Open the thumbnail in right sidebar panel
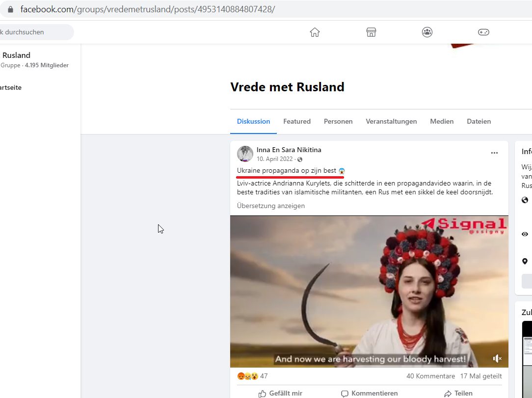 (527, 359)
